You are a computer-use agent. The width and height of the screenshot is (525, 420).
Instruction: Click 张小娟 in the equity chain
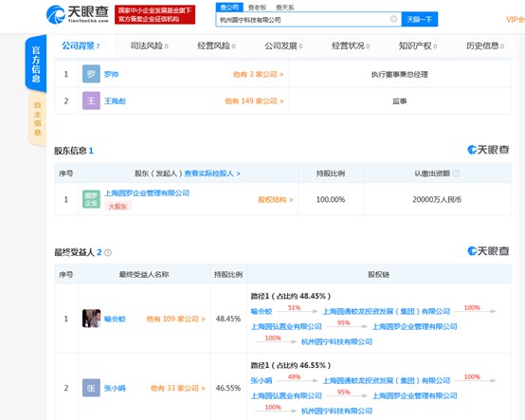click(x=262, y=381)
